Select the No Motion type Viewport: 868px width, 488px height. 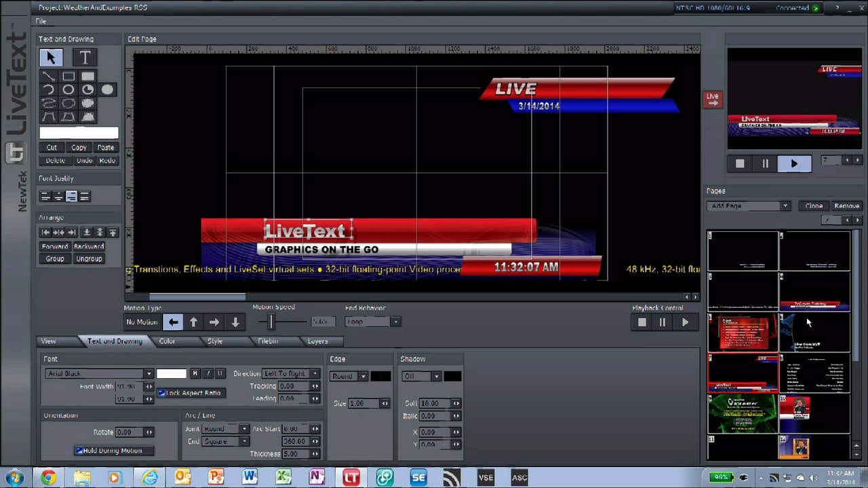pos(142,322)
